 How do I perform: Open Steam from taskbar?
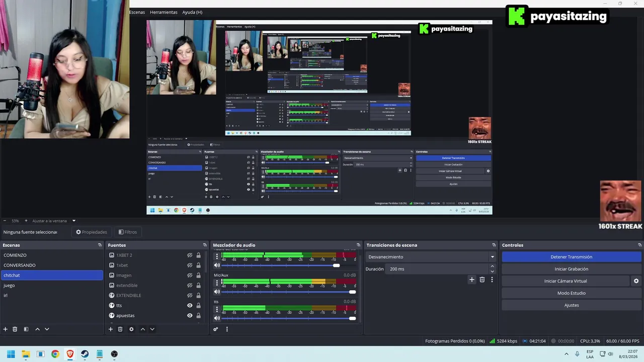click(85, 354)
